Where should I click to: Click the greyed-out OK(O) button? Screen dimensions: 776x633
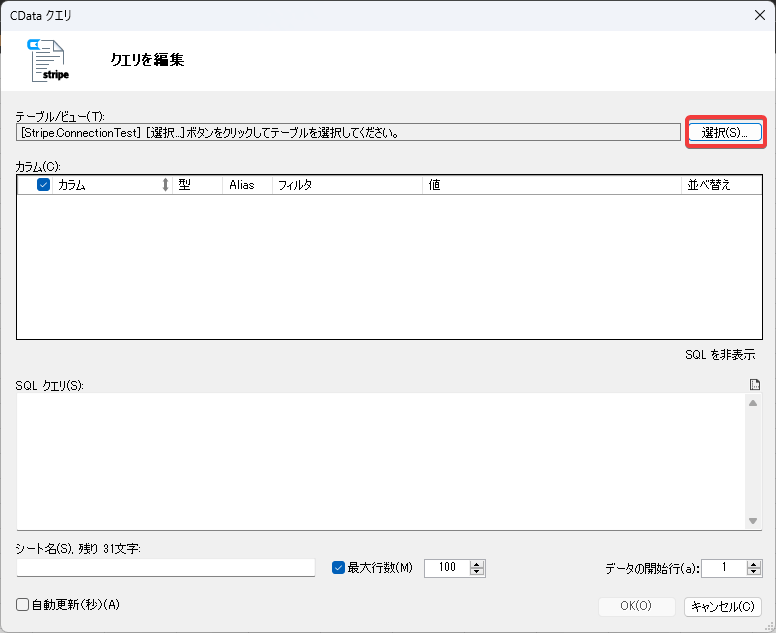click(636, 606)
